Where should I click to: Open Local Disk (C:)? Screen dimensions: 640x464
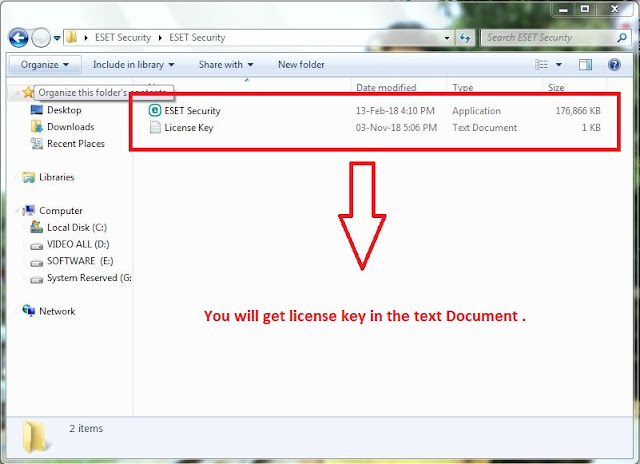[x=77, y=227]
